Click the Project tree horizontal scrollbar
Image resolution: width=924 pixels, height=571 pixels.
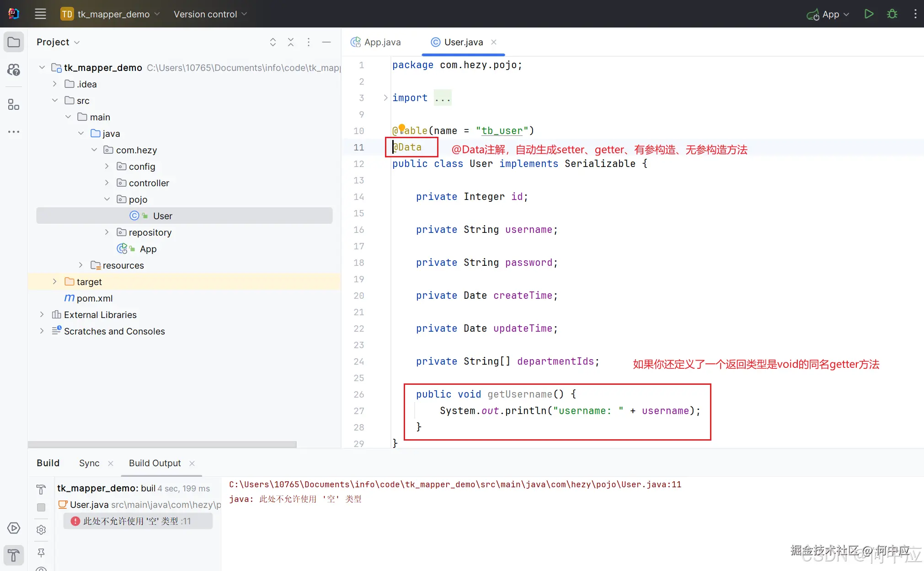[162, 444]
